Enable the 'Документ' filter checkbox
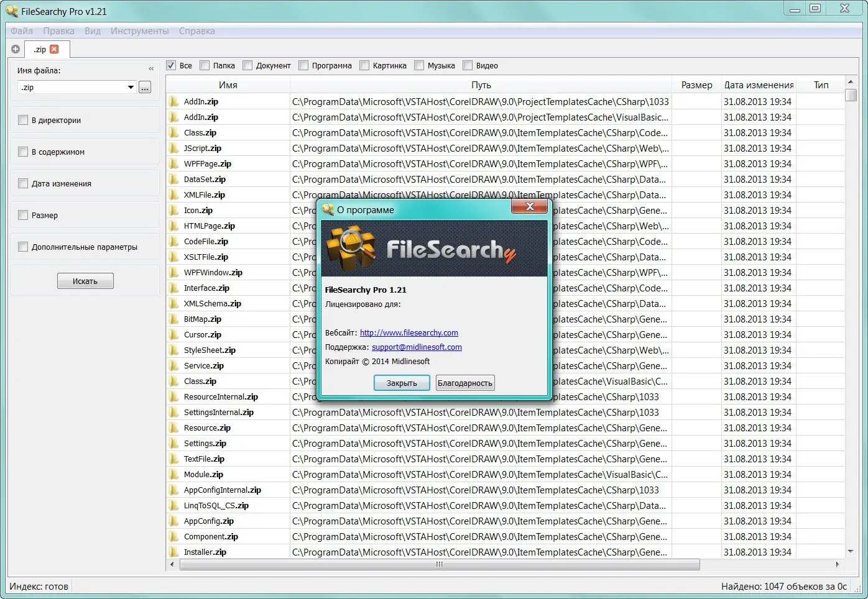This screenshot has width=868, height=599. 247,65
